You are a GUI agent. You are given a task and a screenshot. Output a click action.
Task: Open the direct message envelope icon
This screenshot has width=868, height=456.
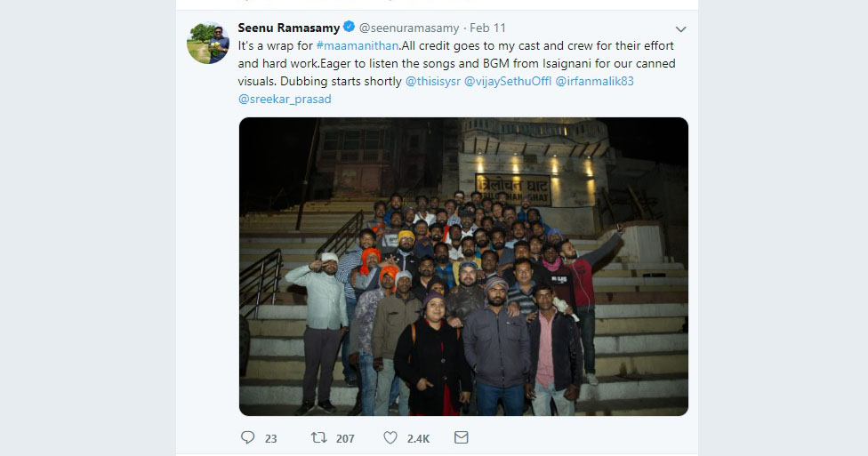coord(461,437)
